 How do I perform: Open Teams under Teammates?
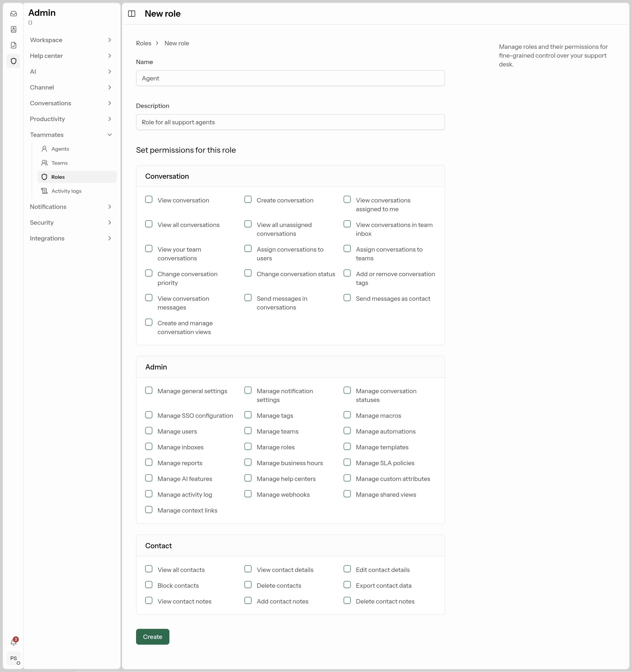coord(77,163)
